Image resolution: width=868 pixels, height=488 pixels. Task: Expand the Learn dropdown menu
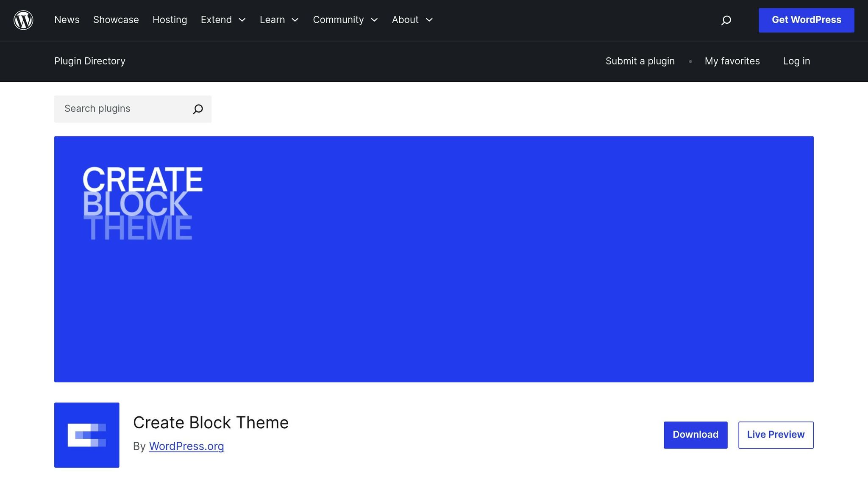click(295, 20)
